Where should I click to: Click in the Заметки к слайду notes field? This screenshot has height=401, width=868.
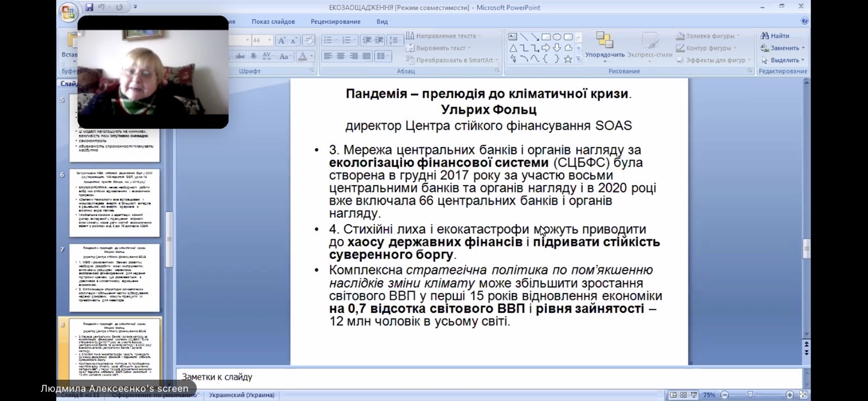(488, 377)
